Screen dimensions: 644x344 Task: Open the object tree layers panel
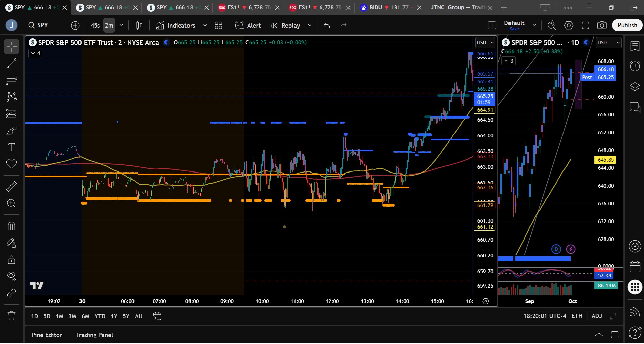click(x=635, y=87)
